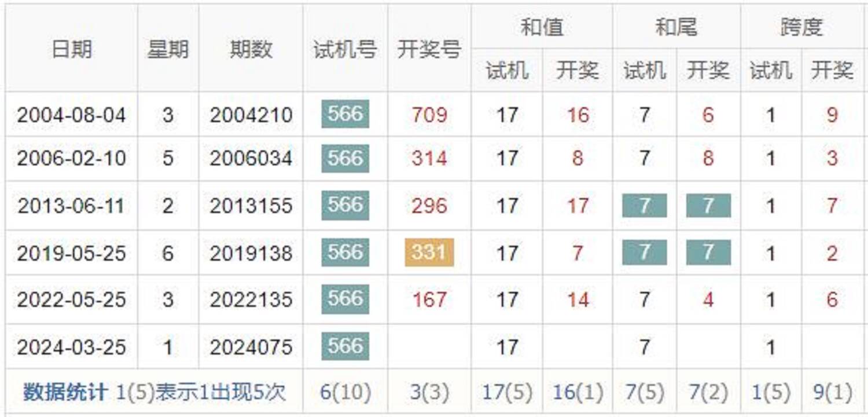
Task: Click the 星期 column header
Action: pos(168,49)
